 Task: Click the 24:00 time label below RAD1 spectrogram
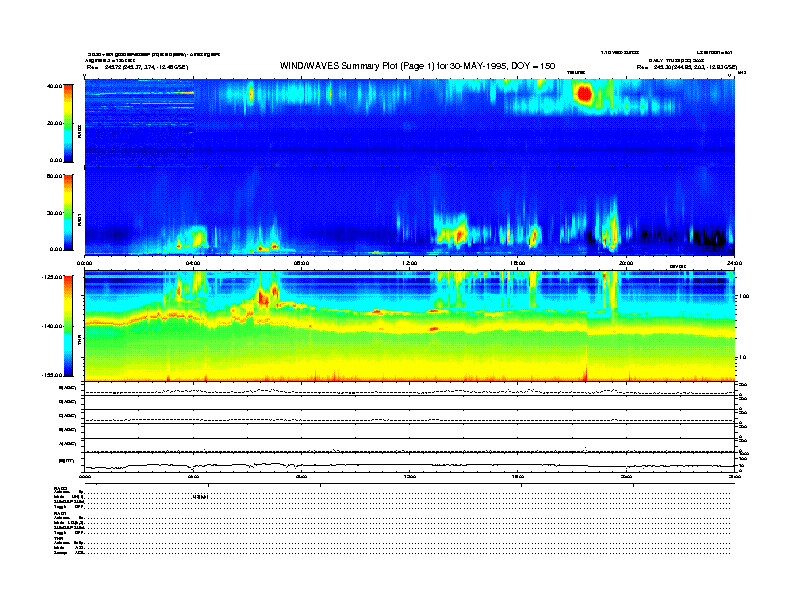tap(734, 263)
